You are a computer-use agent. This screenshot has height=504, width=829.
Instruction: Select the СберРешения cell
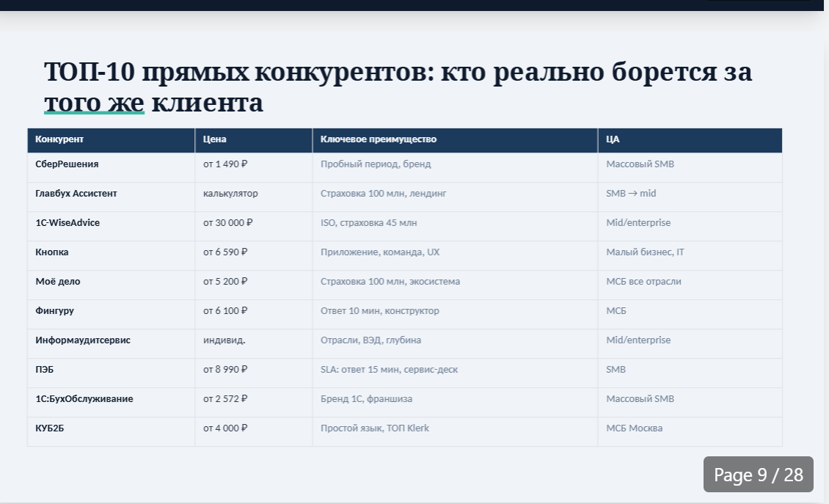coord(111,168)
